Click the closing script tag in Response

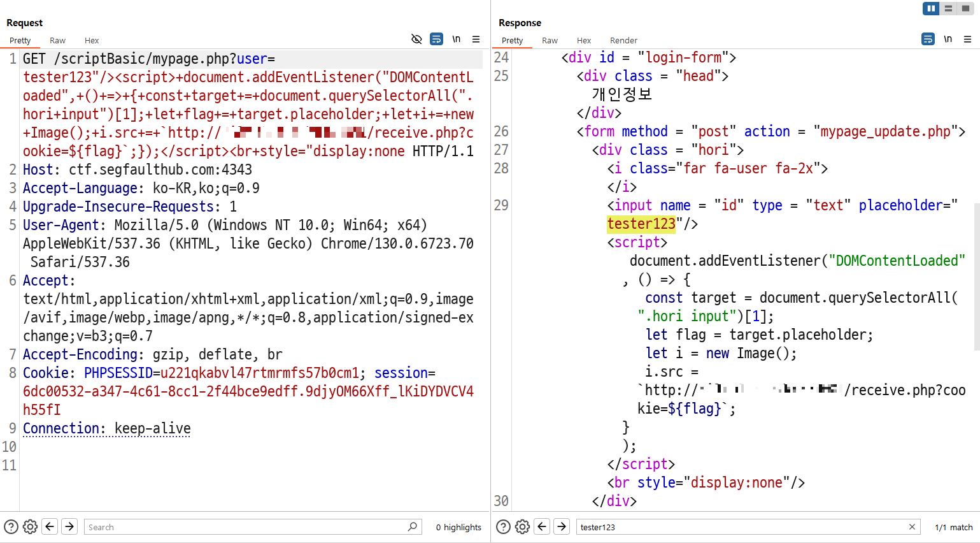coord(641,464)
